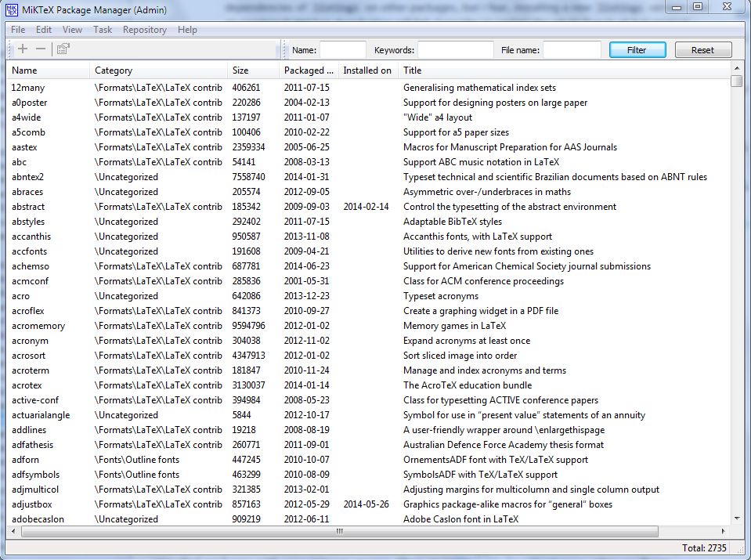The width and height of the screenshot is (751, 560).
Task: Select the abraces package row
Action: pos(369,192)
